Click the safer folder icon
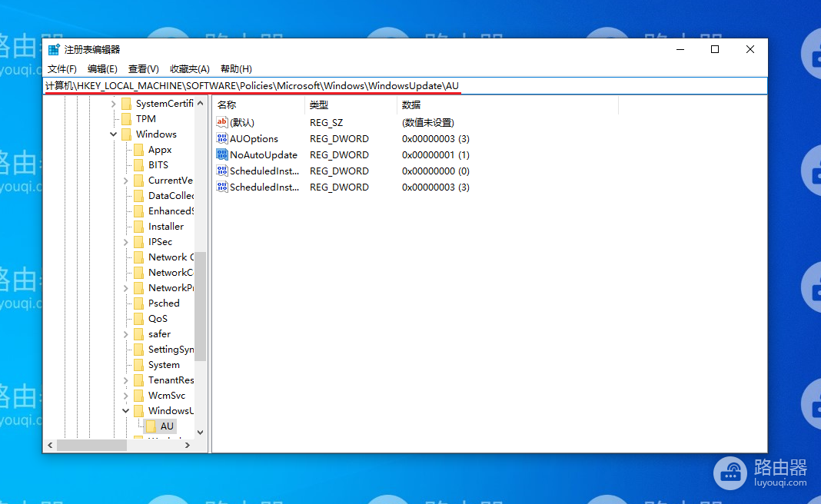This screenshot has height=504, width=821. 138,334
